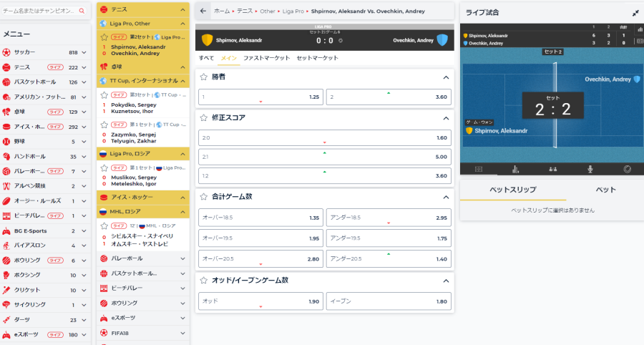Click the FIFA18 ball icon

point(104,333)
